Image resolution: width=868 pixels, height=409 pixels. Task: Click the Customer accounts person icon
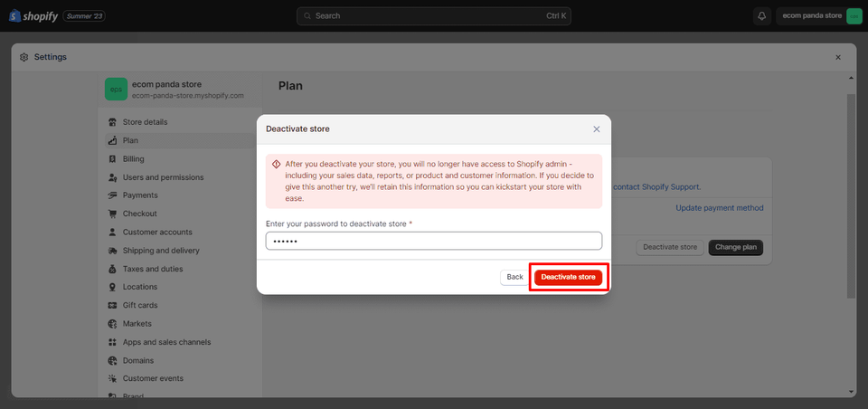pyautogui.click(x=112, y=233)
